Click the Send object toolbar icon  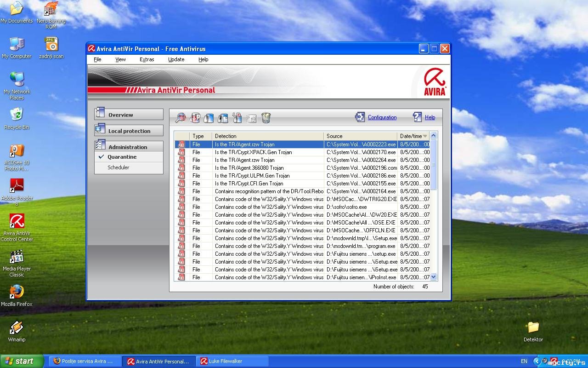251,118
